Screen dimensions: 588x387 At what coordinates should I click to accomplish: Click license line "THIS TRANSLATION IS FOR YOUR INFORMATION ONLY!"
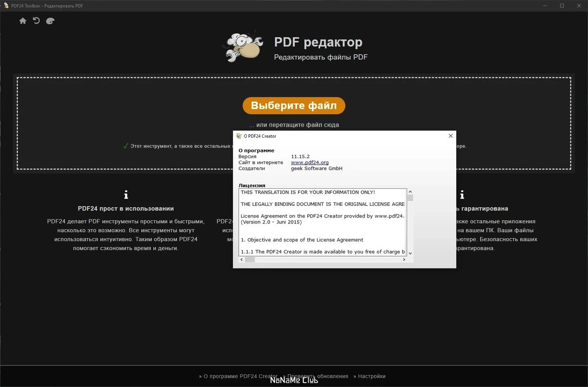point(308,192)
